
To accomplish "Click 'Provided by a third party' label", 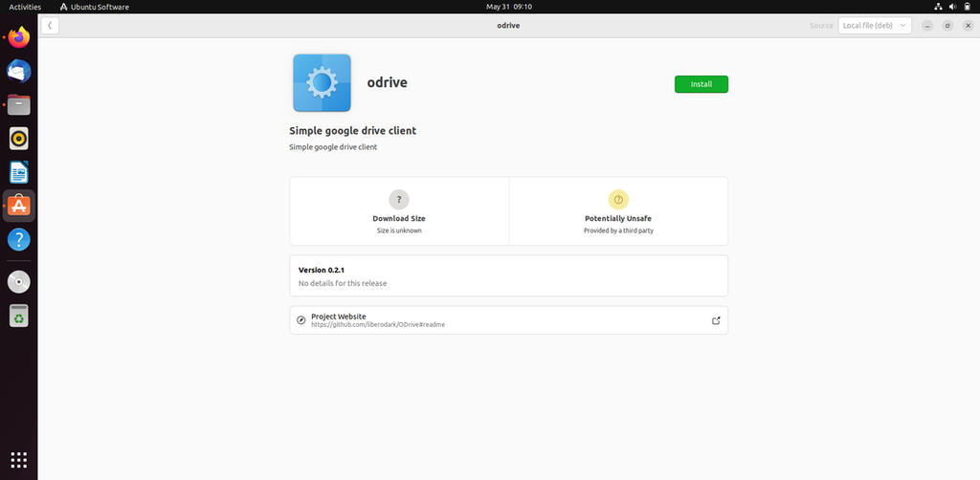I will [x=618, y=230].
